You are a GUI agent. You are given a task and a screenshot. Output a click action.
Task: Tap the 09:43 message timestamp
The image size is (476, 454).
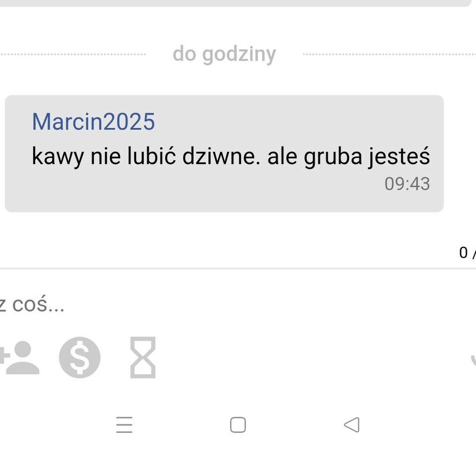pos(407,184)
